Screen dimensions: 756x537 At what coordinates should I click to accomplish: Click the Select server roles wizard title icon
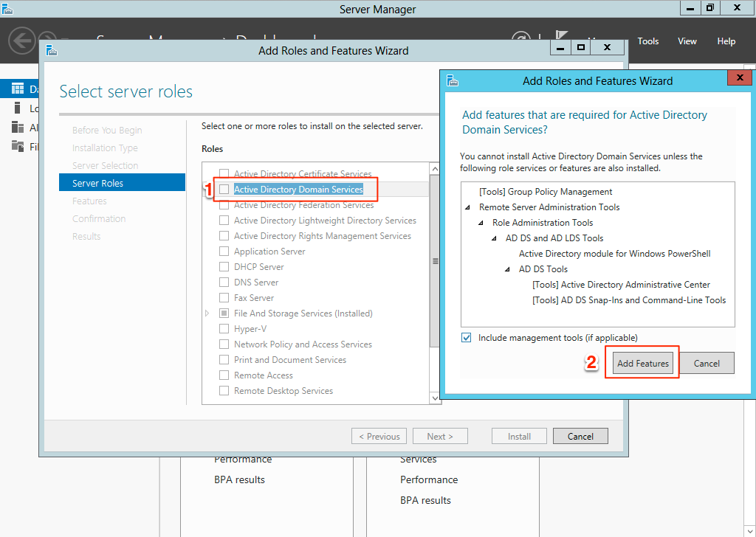point(52,50)
